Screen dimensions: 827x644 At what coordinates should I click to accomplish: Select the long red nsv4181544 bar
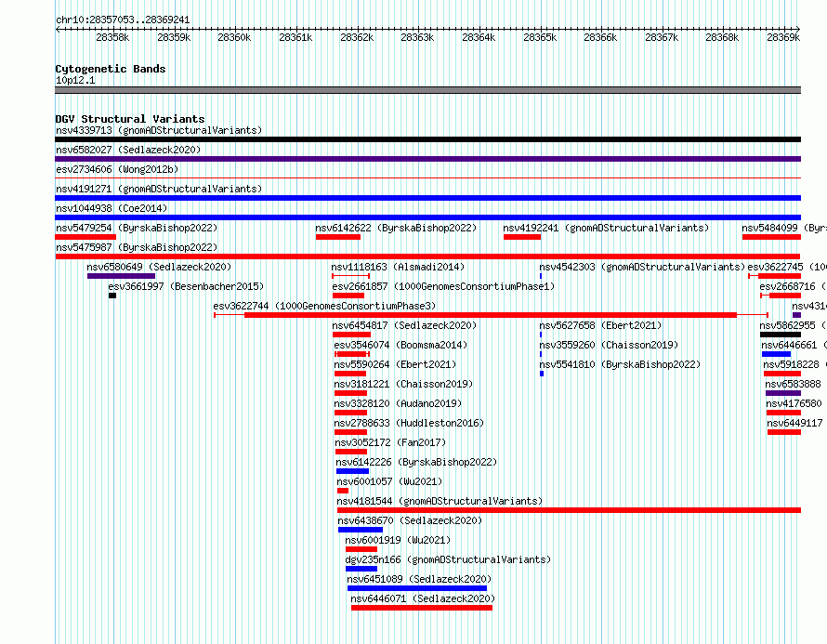pos(569,510)
